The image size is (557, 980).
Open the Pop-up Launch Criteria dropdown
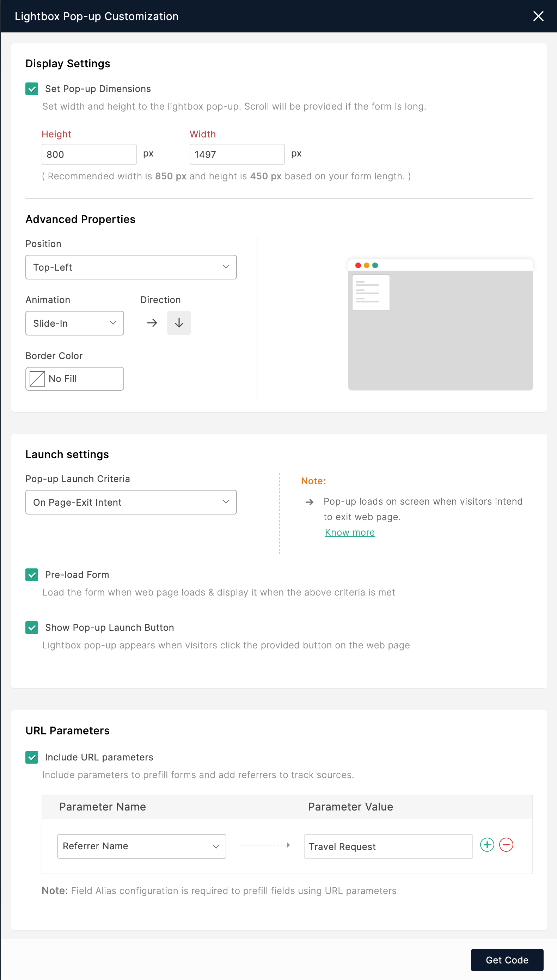click(131, 502)
